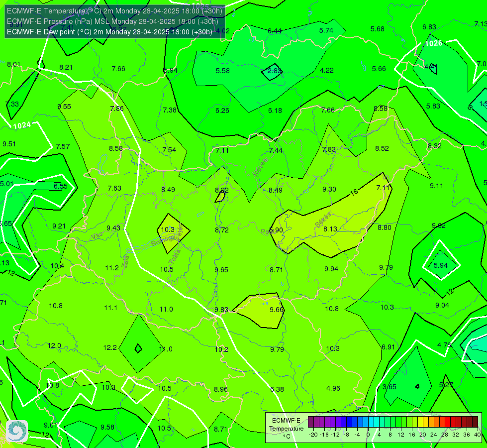Click the 9.43 dew point value
487x448 pixels.
click(x=113, y=228)
